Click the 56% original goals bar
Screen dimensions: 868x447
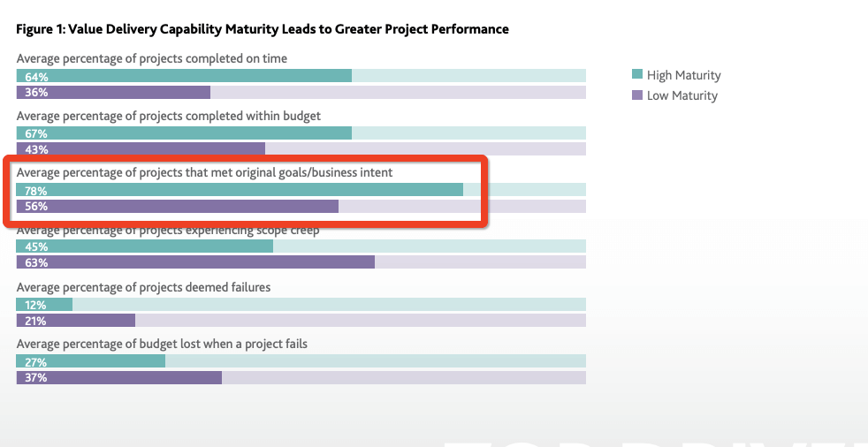point(177,206)
